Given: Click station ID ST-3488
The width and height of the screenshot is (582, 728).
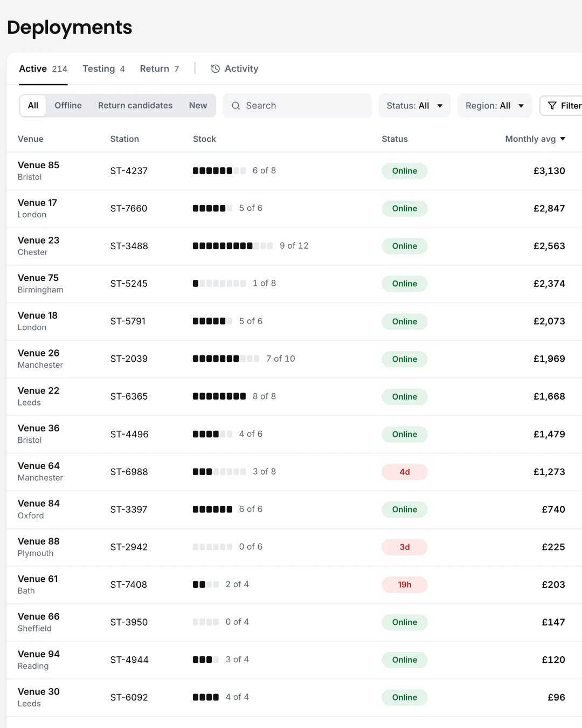Looking at the screenshot, I should click(129, 246).
